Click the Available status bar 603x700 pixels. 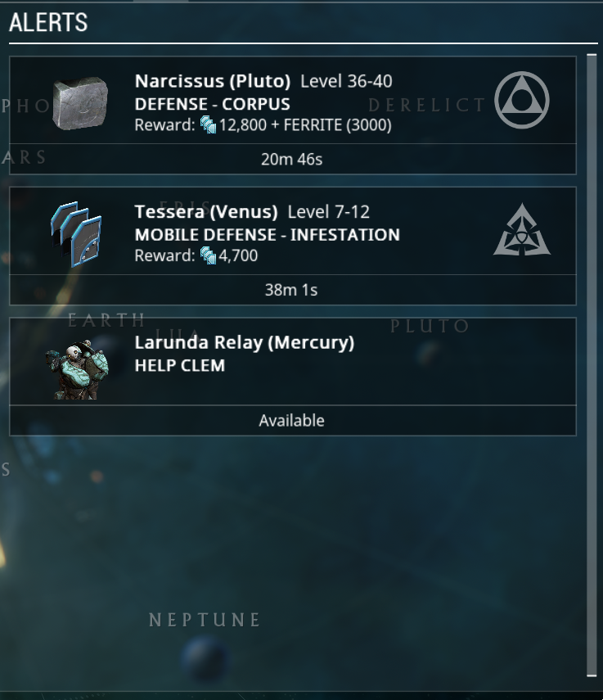pyautogui.click(x=293, y=420)
